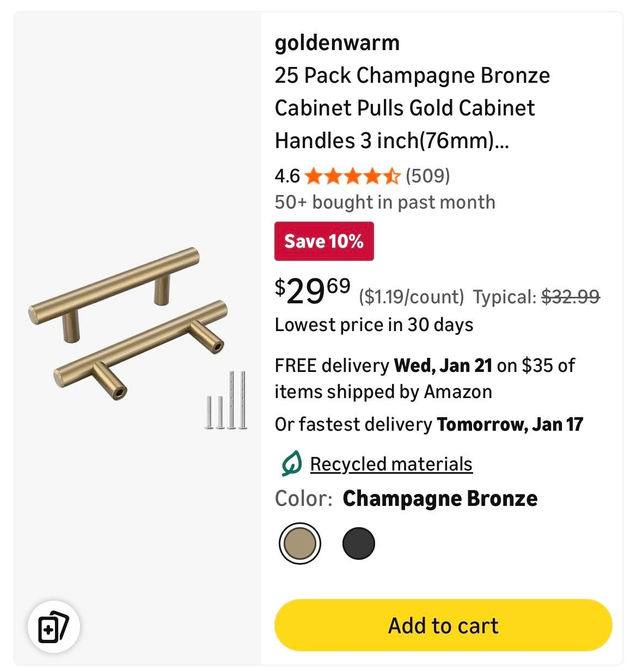
Task: Open the 25 Pack Cabinet Pulls title
Action: tap(412, 108)
